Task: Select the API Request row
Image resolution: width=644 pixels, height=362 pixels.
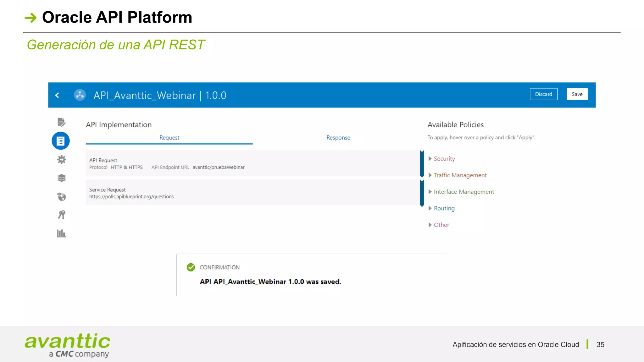Action: pyautogui.click(x=253, y=163)
